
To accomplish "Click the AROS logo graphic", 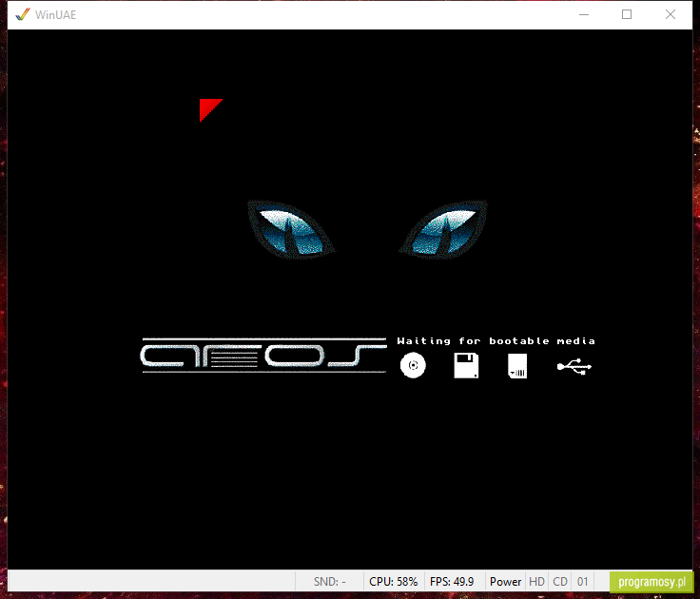I will coord(263,356).
